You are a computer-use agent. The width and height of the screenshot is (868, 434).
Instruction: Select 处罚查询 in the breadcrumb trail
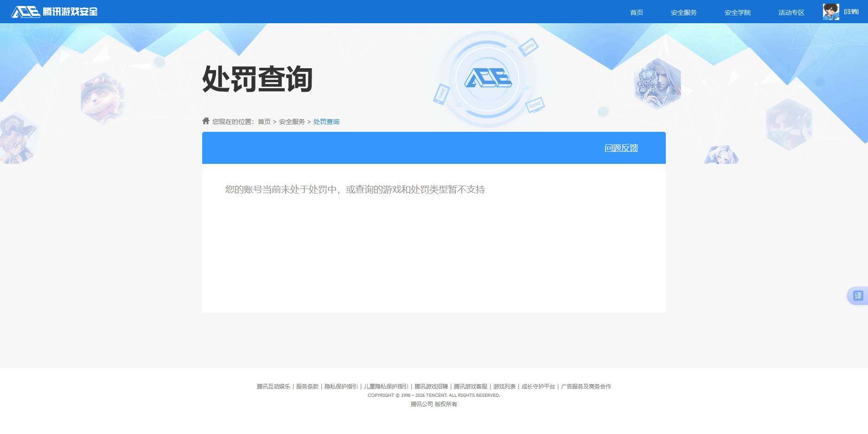(326, 121)
